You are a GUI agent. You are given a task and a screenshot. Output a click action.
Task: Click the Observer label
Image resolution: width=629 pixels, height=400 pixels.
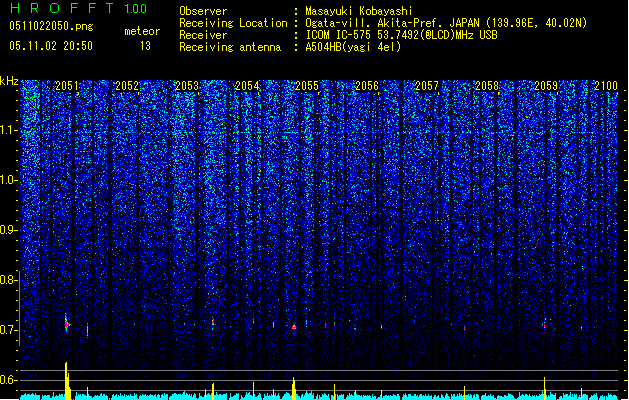203,11
